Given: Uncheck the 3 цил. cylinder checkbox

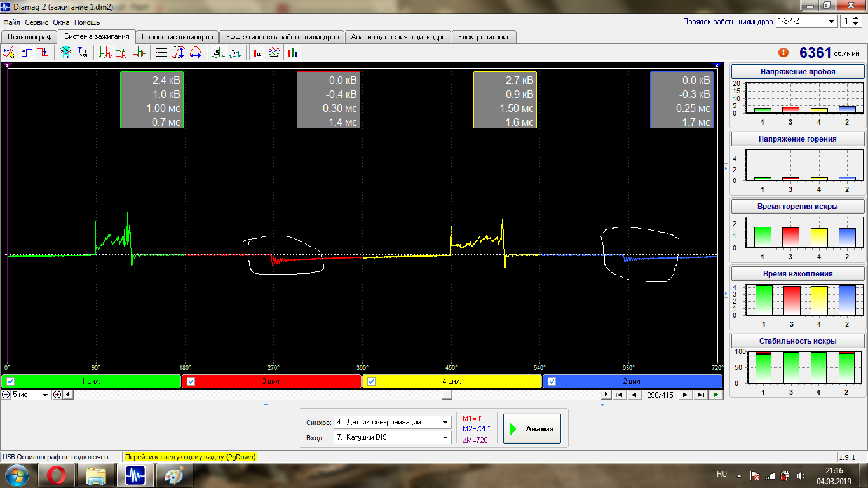Looking at the screenshot, I should [191, 381].
